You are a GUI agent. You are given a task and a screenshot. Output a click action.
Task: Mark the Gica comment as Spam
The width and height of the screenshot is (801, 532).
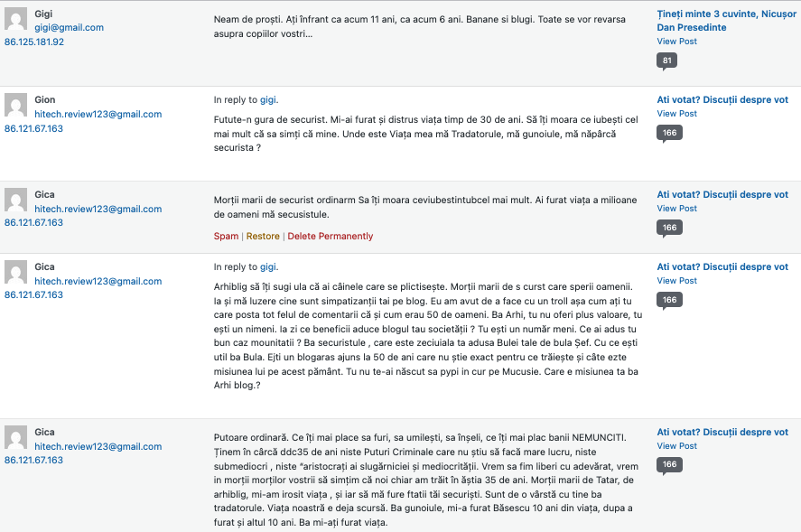(x=226, y=236)
